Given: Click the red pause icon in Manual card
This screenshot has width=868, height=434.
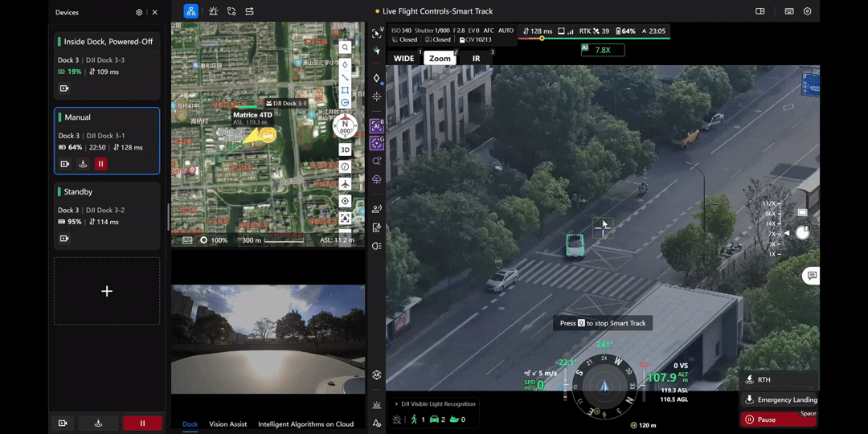Looking at the screenshot, I should (100, 164).
